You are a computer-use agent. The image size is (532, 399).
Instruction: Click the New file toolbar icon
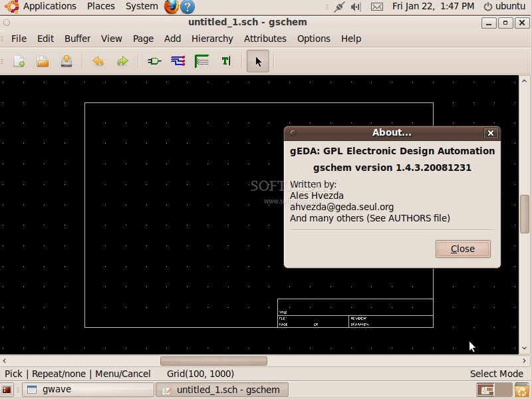[19, 61]
